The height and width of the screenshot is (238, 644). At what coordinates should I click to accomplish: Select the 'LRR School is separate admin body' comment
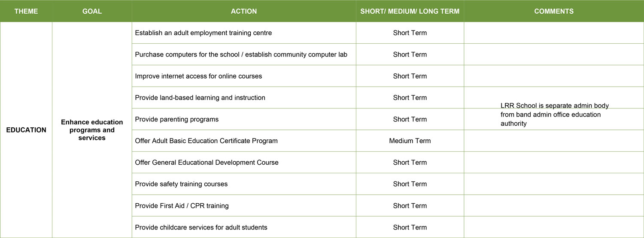(x=555, y=114)
